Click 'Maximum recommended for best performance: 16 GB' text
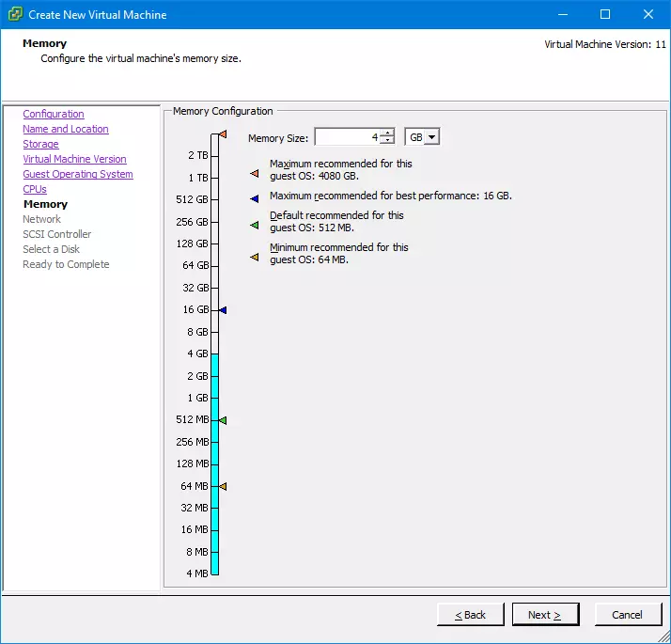 pos(391,196)
